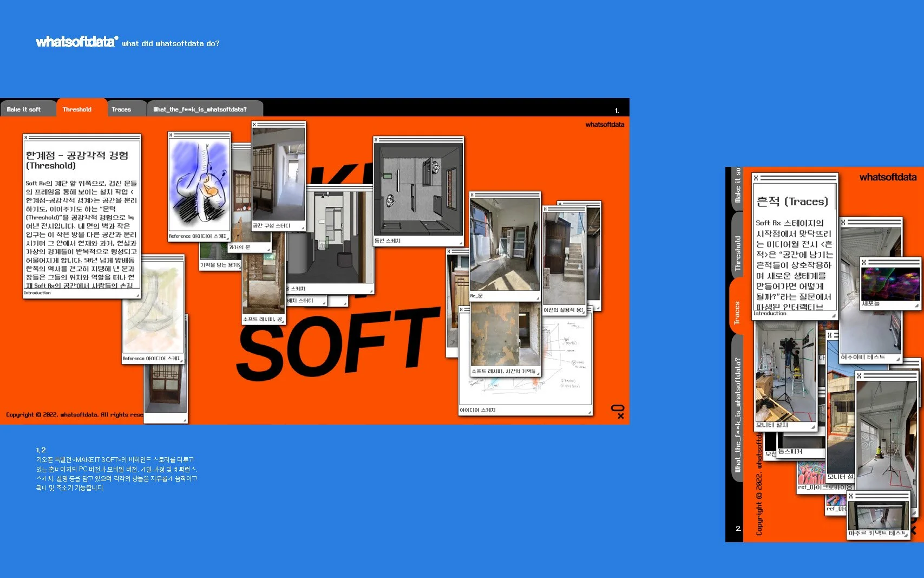Close the 아주르 키넥트 테스트 window
Viewport: 924px width, 578px height.
tap(851, 496)
